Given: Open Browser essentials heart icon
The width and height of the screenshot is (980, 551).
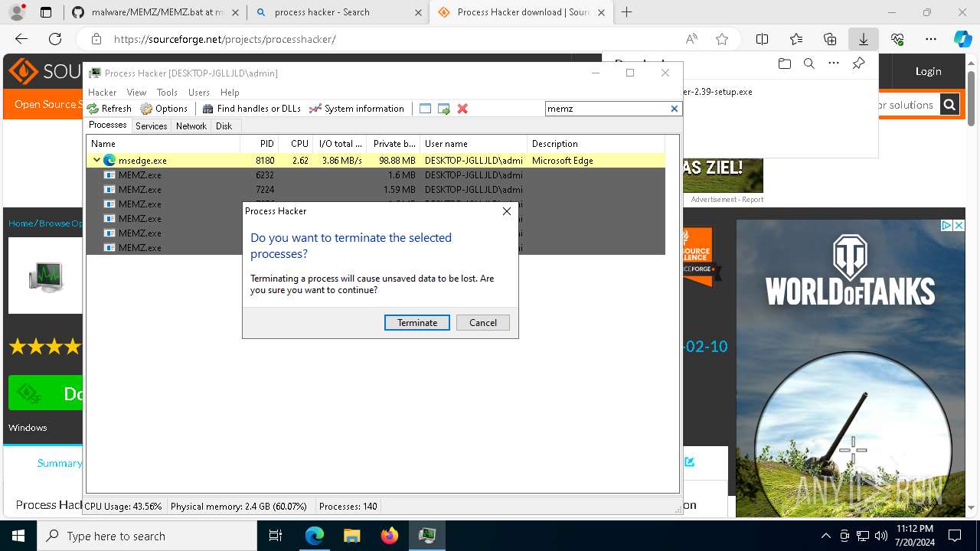Looking at the screenshot, I should (897, 39).
